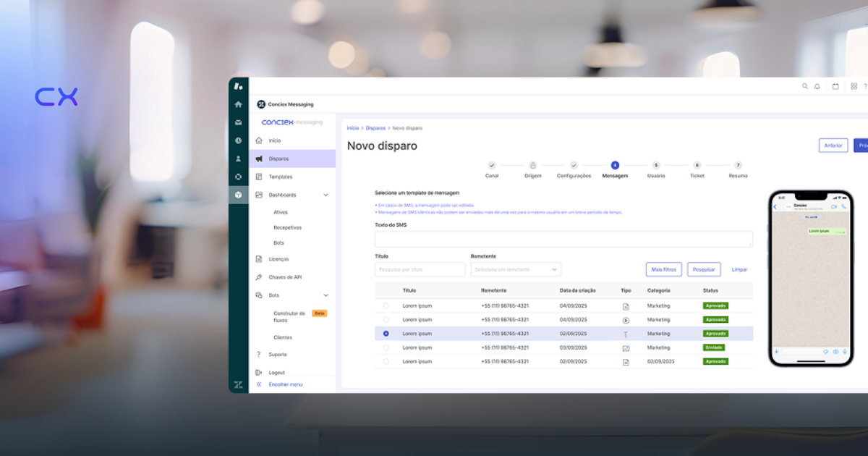Image resolution: width=868 pixels, height=456 pixels.
Task: Open Clientes under Bots
Action: click(283, 337)
